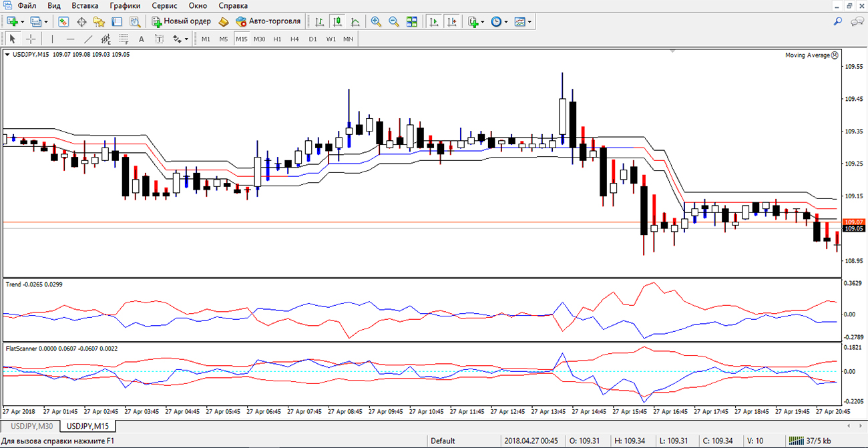Image resolution: width=868 pixels, height=448 pixels.
Task: Click the Moving Average expert label
Action: [x=811, y=55]
